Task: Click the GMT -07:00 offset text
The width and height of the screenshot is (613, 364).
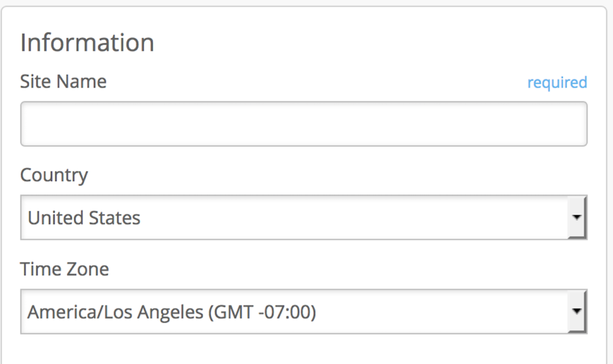Action: pos(262,312)
